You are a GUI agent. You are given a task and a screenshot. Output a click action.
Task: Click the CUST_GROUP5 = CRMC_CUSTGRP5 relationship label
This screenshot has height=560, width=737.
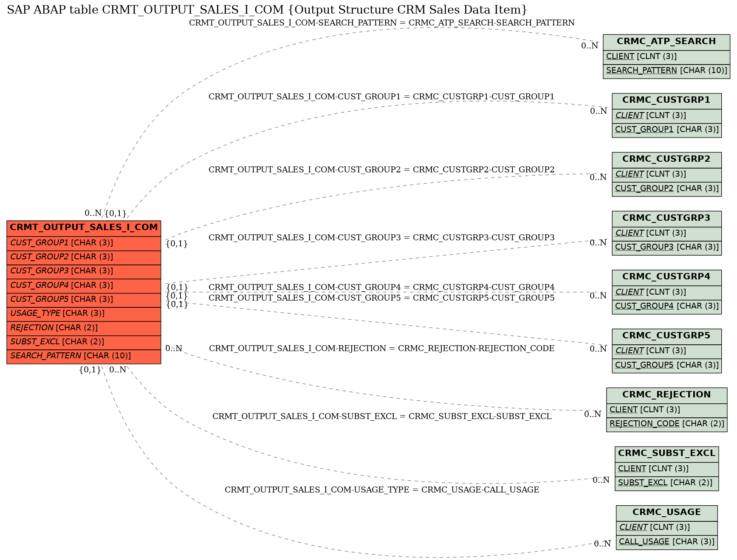[x=381, y=298]
